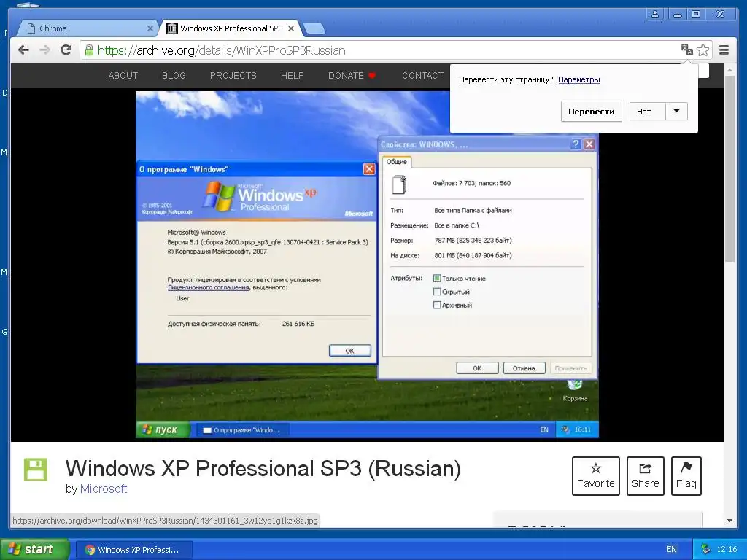Switch to the Chrome tab
This screenshot has height=560, width=747.
(86, 28)
